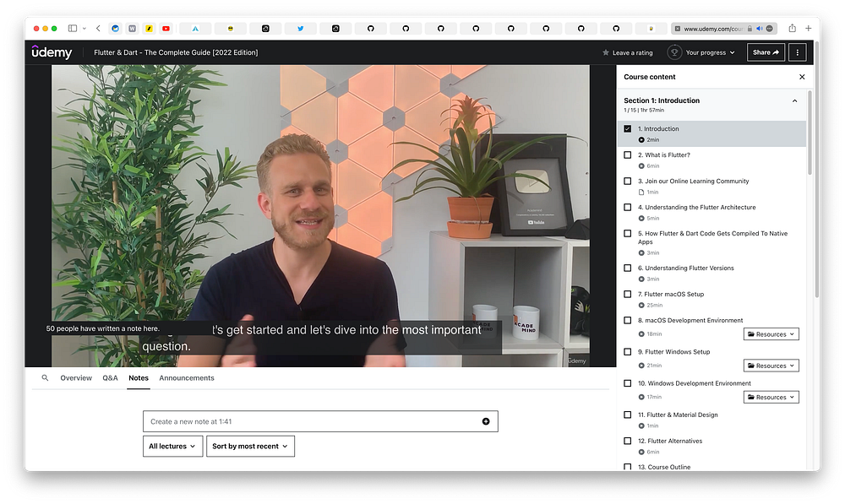Screen dimensions: 845x504
Task: Check Windows Development Environment checkbox
Action: coord(627,383)
